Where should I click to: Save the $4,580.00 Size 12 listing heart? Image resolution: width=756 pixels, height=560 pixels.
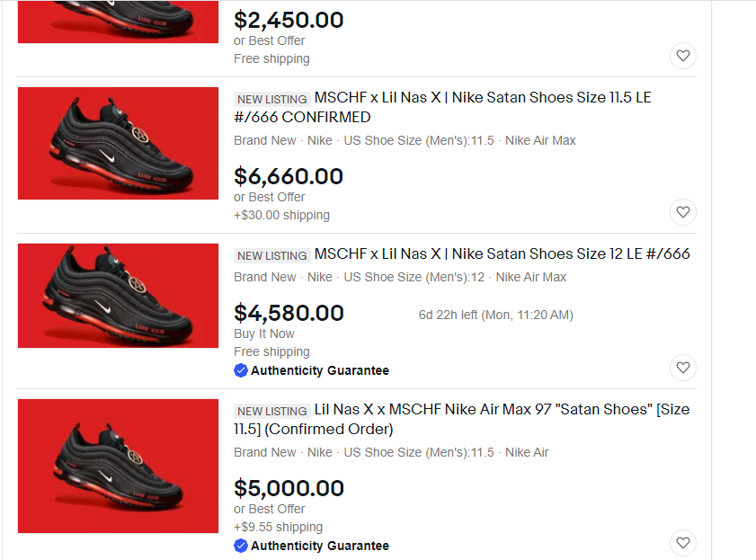[683, 368]
